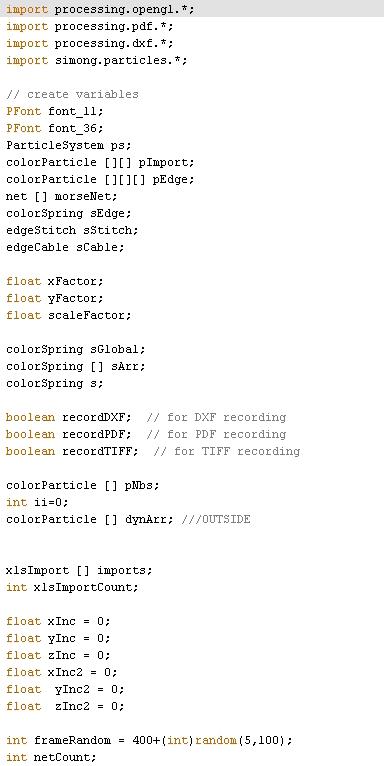Click the import processing.dxf statement
Image resolution: width=384 pixels, height=766 pixels.
click(89, 43)
